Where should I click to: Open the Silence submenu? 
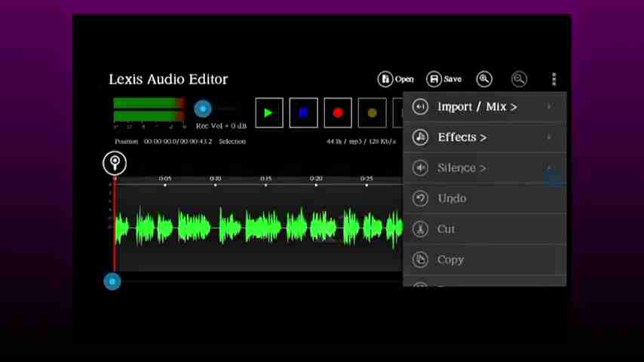[x=485, y=167]
